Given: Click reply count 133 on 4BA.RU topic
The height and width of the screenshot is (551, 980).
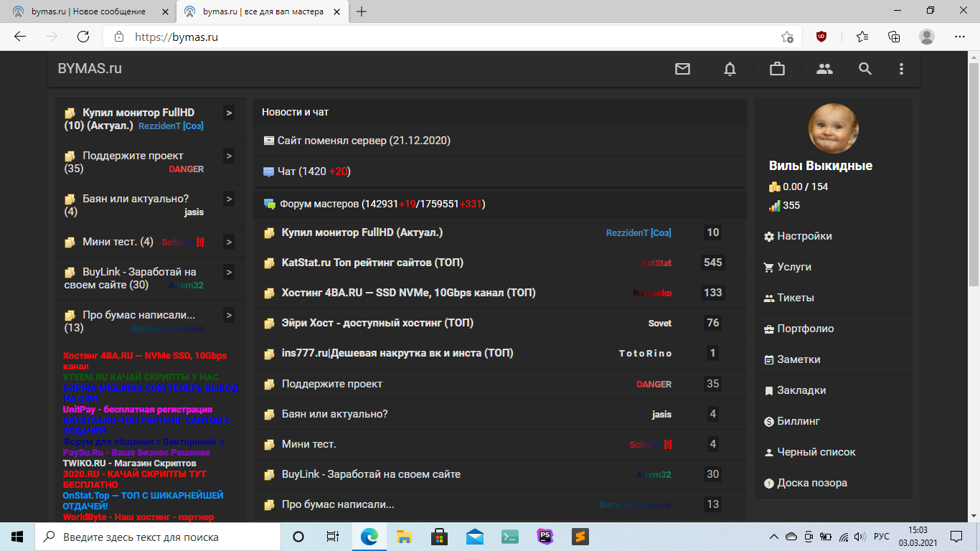Looking at the screenshot, I should click(713, 293).
